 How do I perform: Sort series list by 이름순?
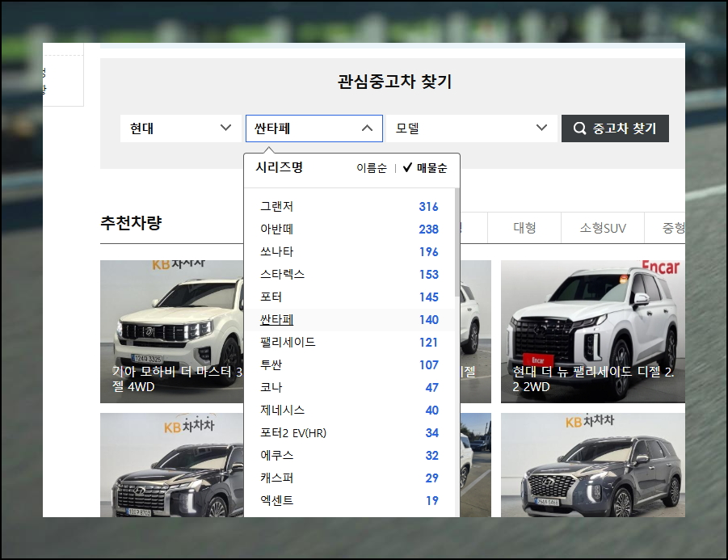click(x=372, y=168)
